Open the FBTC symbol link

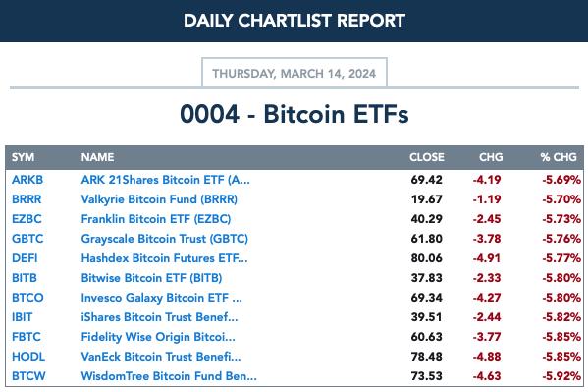pos(27,337)
